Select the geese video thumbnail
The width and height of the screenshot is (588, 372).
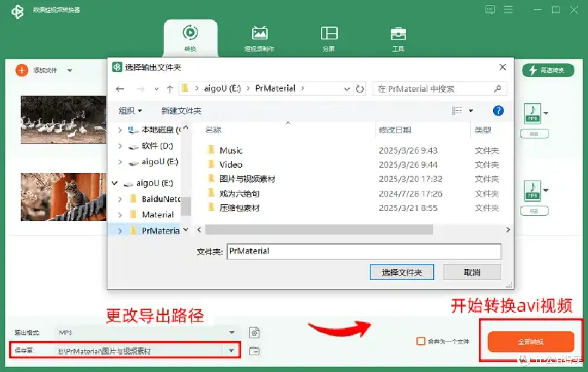pyautogui.click(x=63, y=120)
